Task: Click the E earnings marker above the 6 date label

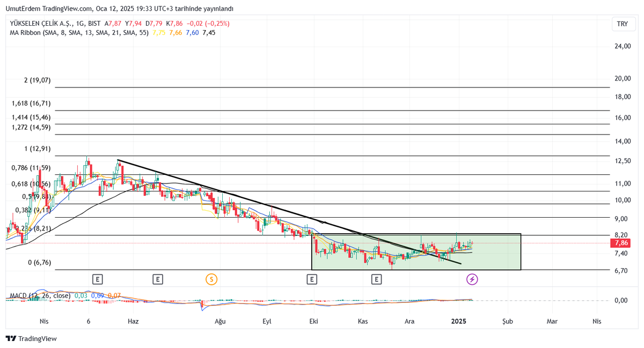Action: point(97,279)
